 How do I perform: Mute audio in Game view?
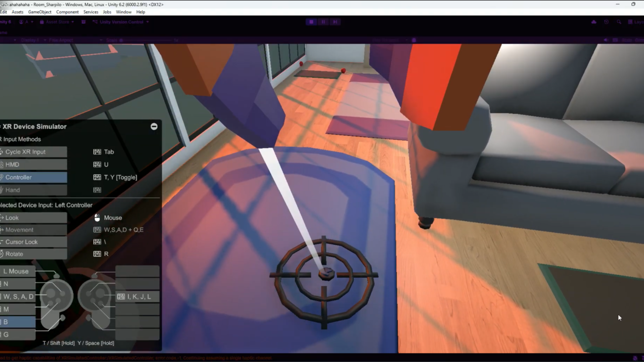coord(606,40)
